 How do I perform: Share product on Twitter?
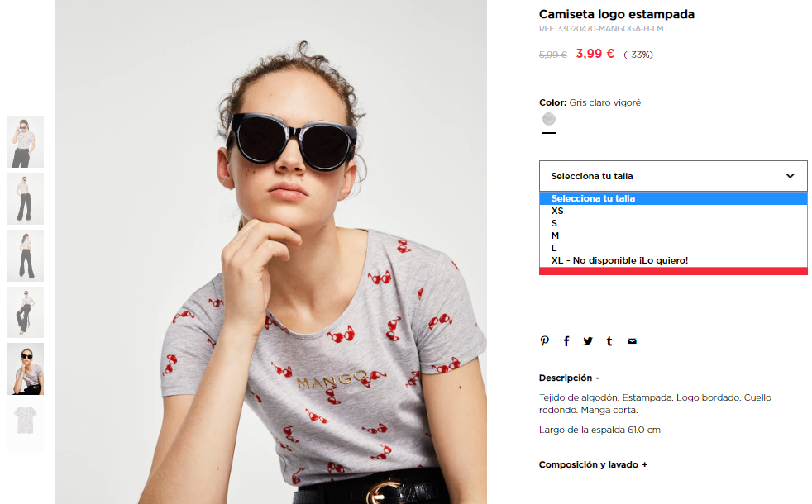click(x=588, y=341)
